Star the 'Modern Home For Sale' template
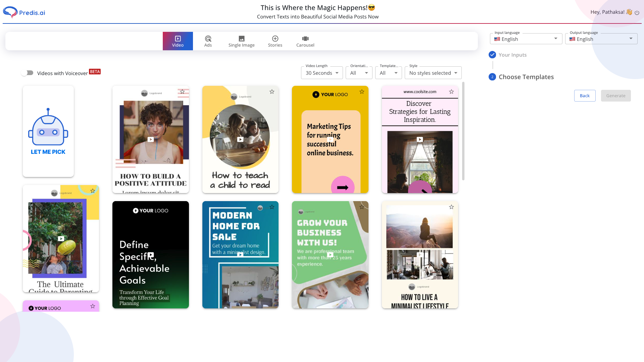The width and height of the screenshot is (644, 362). tap(272, 207)
